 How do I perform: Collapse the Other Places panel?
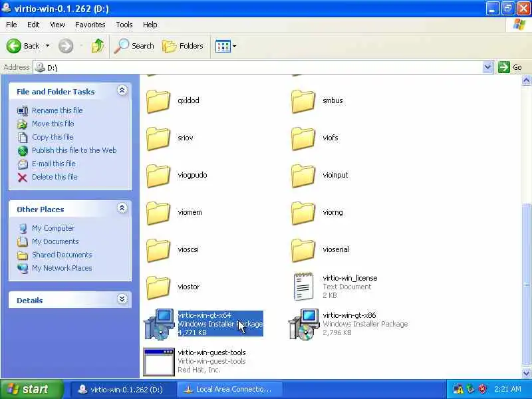coord(122,208)
